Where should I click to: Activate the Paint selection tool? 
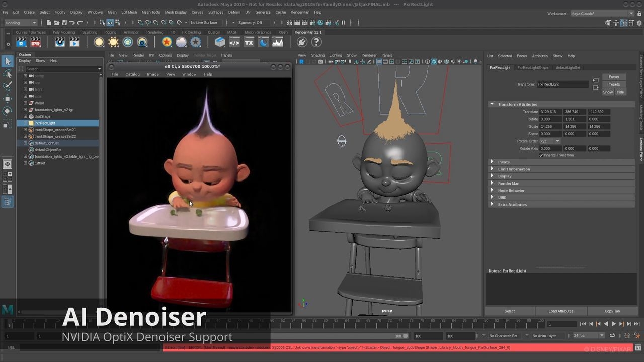click(7, 86)
